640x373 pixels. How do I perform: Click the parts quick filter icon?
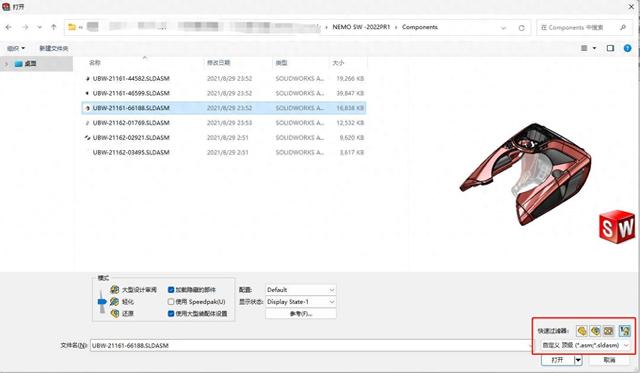[x=582, y=331]
